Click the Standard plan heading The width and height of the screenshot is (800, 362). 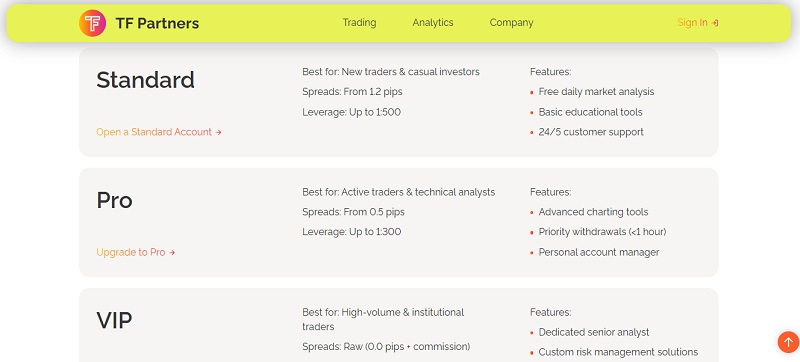(x=145, y=80)
